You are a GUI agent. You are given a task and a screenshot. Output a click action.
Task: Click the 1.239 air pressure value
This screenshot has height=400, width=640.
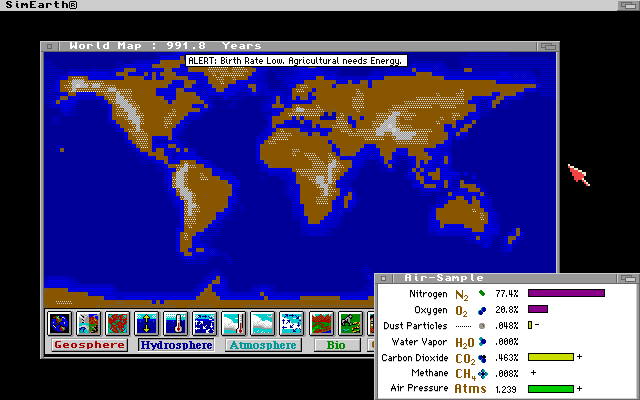click(506, 389)
